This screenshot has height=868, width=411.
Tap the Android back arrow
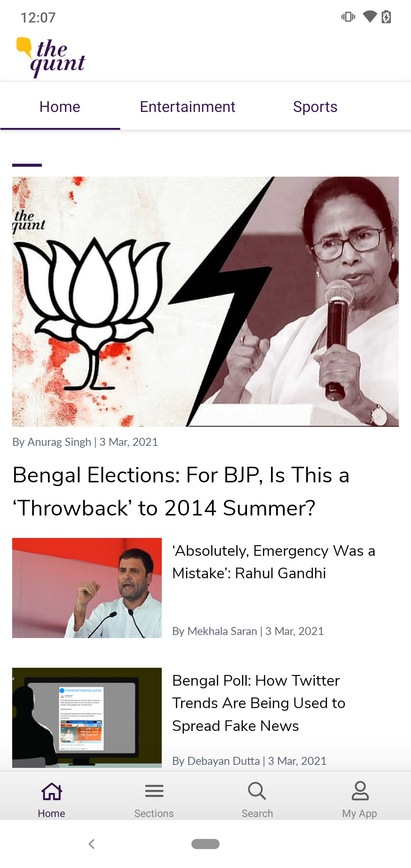pyautogui.click(x=91, y=844)
